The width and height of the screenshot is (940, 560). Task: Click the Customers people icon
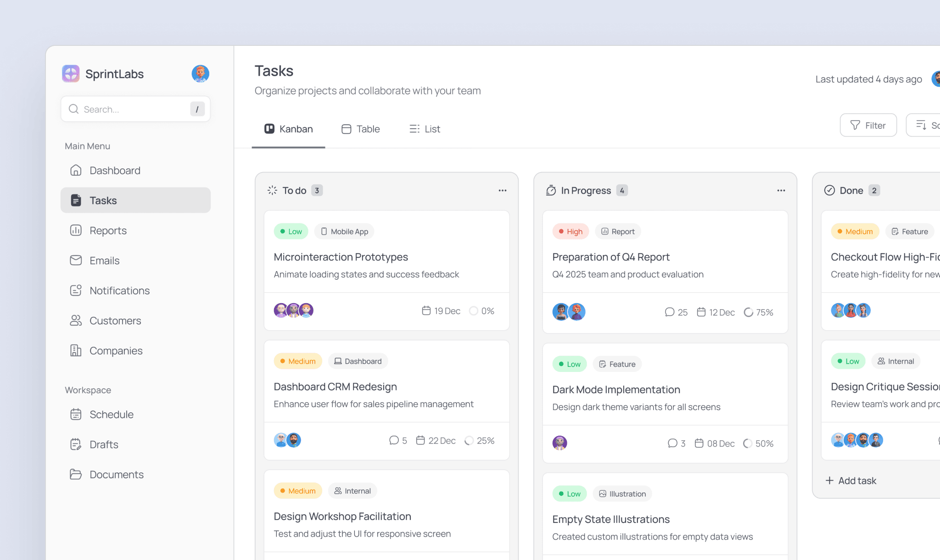76,321
